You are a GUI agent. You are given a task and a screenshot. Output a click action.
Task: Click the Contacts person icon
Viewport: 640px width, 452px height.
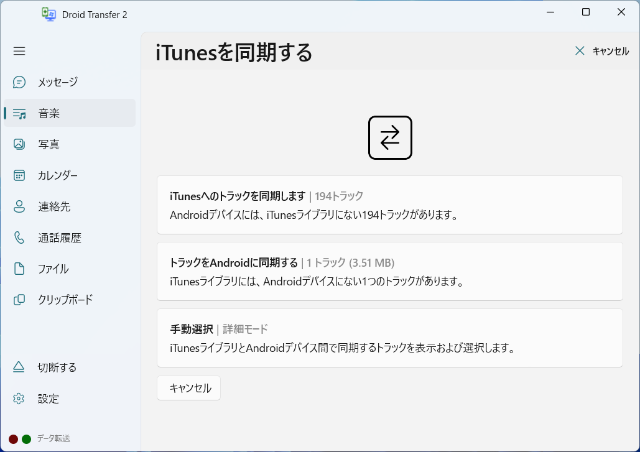pyautogui.click(x=19, y=207)
